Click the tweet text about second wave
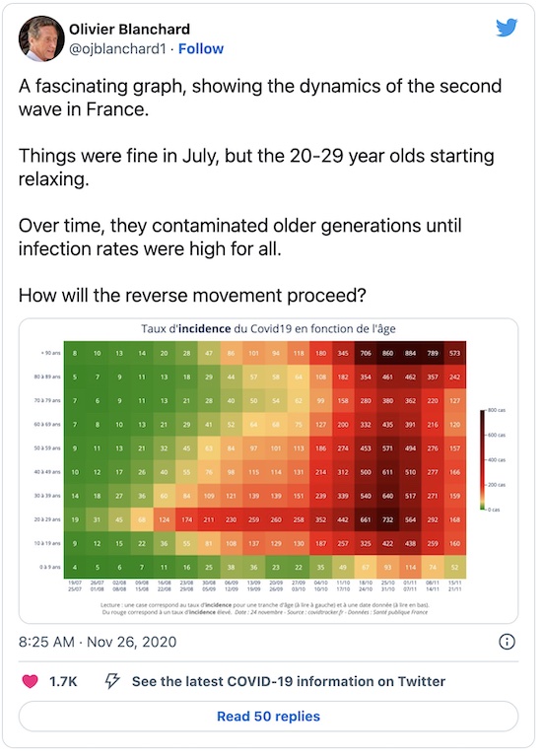This screenshot has height=756, width=542. click(260, 190)
